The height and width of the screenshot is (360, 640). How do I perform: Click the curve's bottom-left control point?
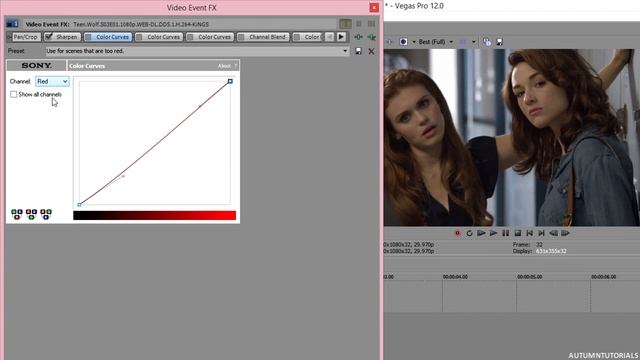pos(79,204)
